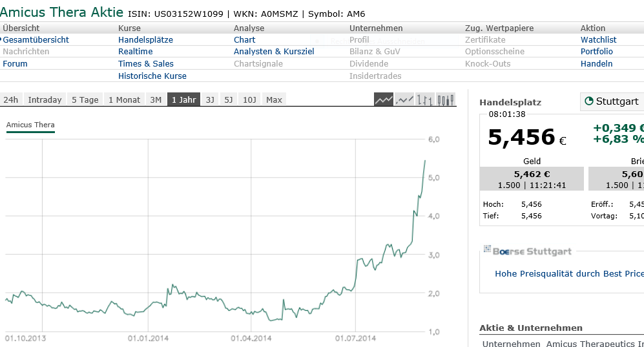This screenshot has height=347, width=644.
Task: Open Hohe Preisqualität durch Best Price link
Action: pos(569,273)
